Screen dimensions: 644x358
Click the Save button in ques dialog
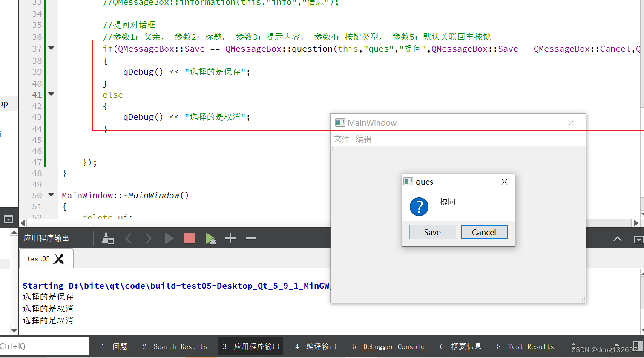tap(432, 232)
